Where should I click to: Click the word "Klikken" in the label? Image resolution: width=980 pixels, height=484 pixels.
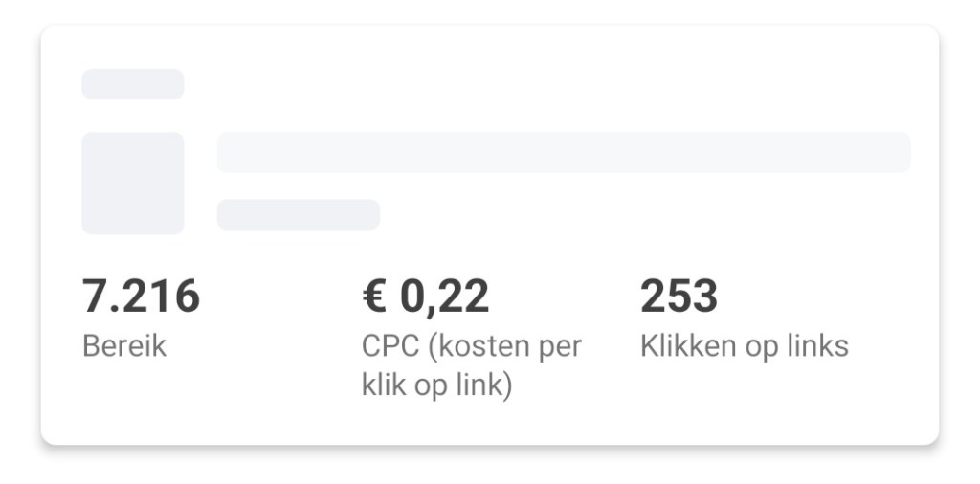pos(688,345)
